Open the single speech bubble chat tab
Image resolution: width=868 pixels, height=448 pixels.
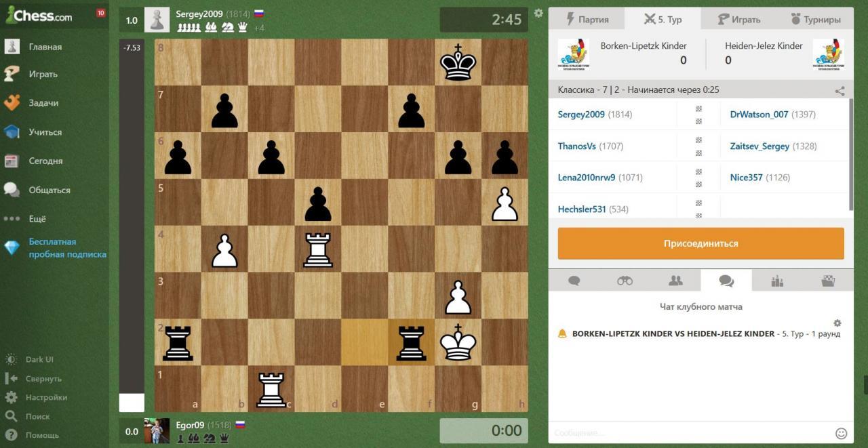(x=574, y=281)
